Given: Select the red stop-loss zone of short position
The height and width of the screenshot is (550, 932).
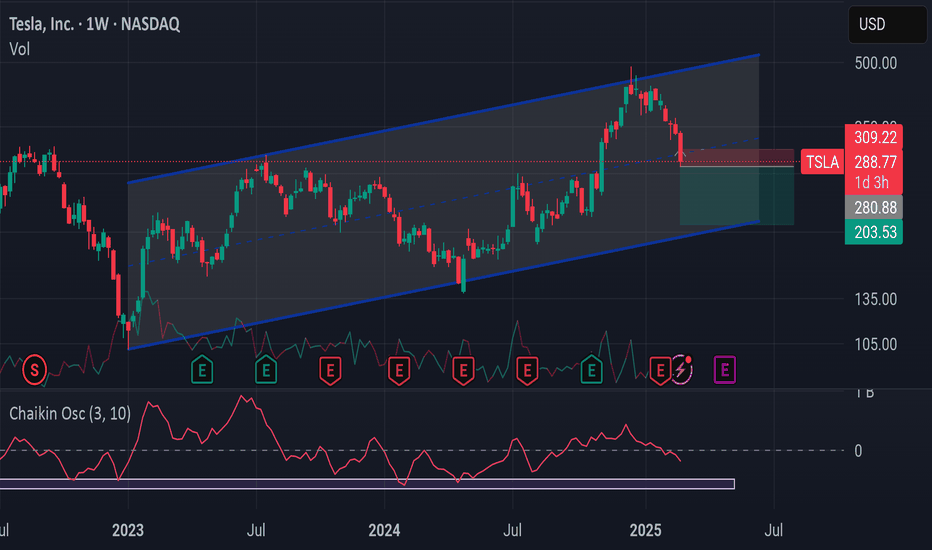Looking at the screenshot, I should [737, 158].
